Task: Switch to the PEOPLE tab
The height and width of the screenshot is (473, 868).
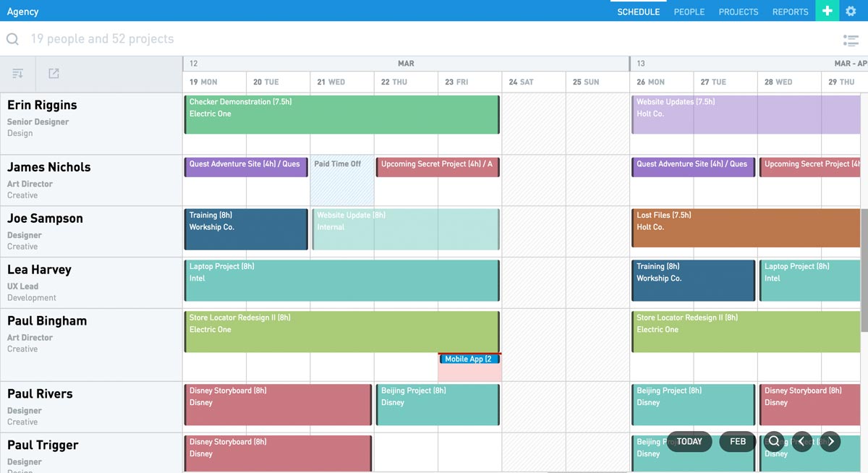Action: [689, 12]
